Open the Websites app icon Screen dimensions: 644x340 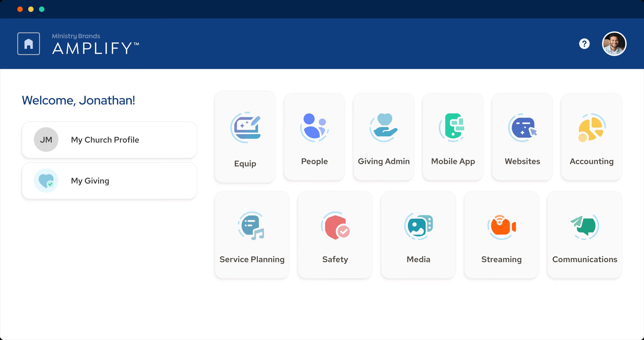tap(522, 128)
